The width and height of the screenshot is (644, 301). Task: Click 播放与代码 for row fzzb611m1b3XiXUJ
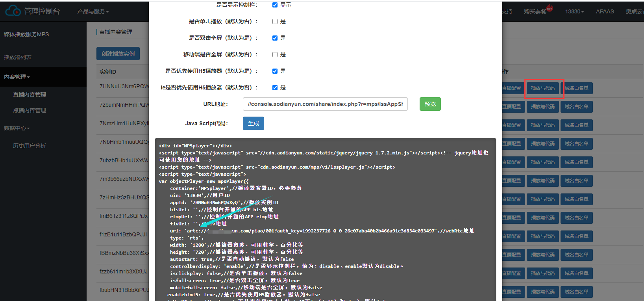pyautogui.click(x=543, y=273)
